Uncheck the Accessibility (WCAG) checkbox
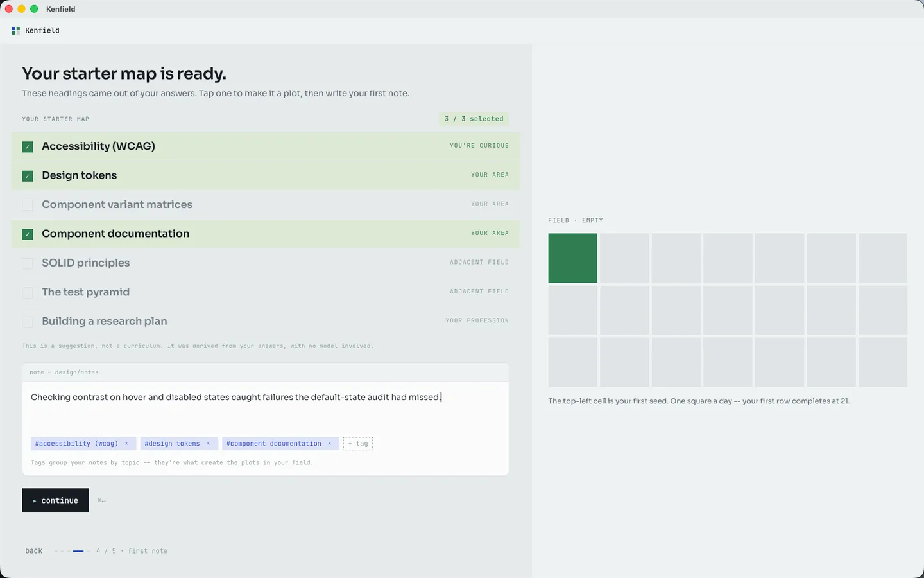This screenshot has height=578, width=924. coord(28,147)
